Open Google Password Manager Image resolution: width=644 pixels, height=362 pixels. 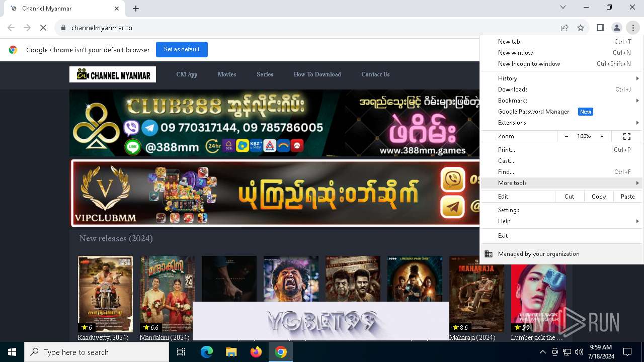point(562,112)
